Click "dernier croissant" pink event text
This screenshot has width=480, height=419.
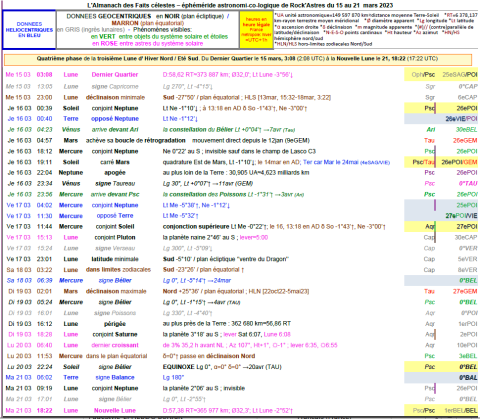coord(115,345)
